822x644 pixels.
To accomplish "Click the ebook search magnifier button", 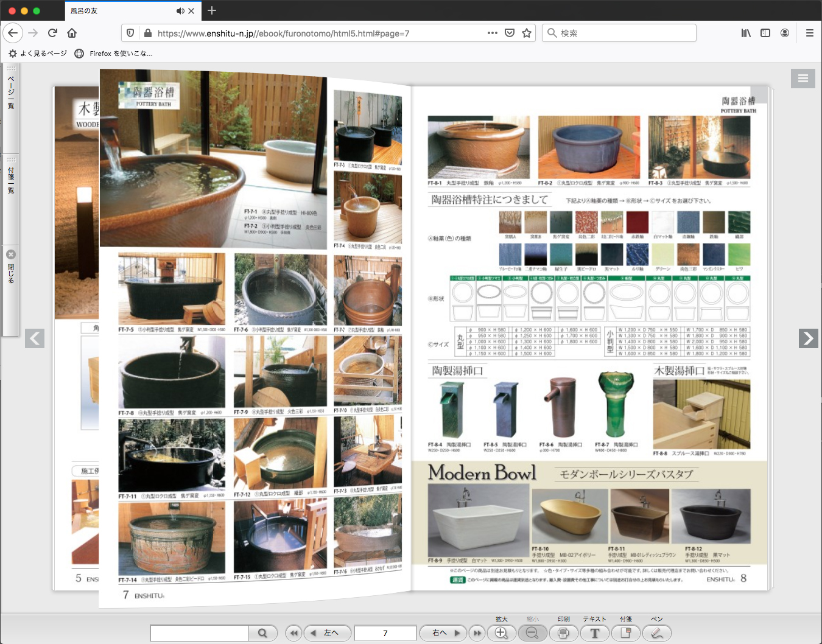I will click(262, 633).
